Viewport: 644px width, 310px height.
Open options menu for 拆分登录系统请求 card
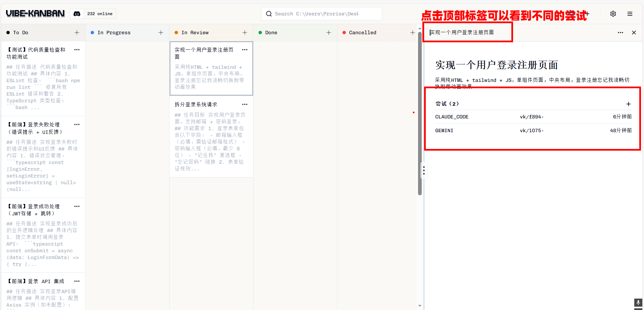pos(245,104)
